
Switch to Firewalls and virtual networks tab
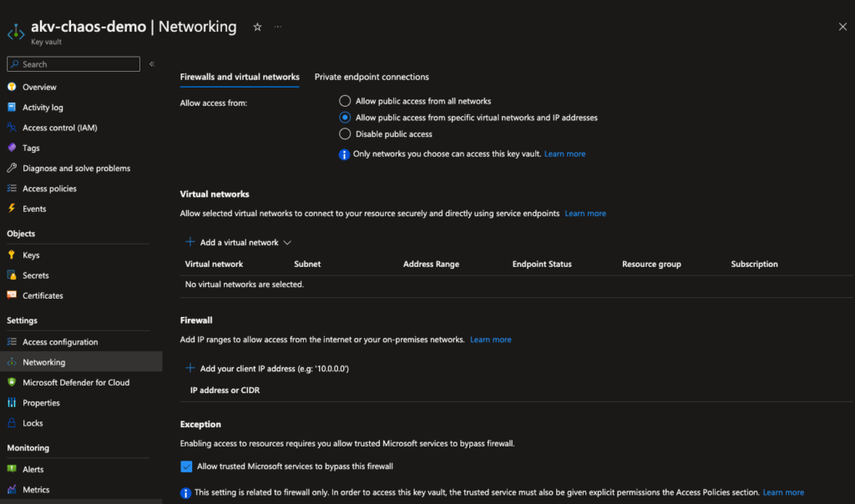(240, 77)
